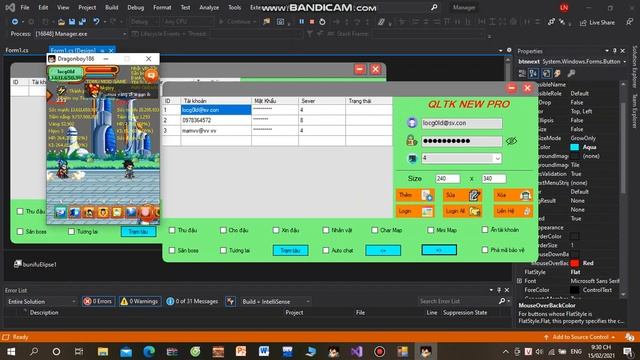The height and width of the screenshot is (360, 640).
Task: Expand the Font property node
Action: coord(520,281)
